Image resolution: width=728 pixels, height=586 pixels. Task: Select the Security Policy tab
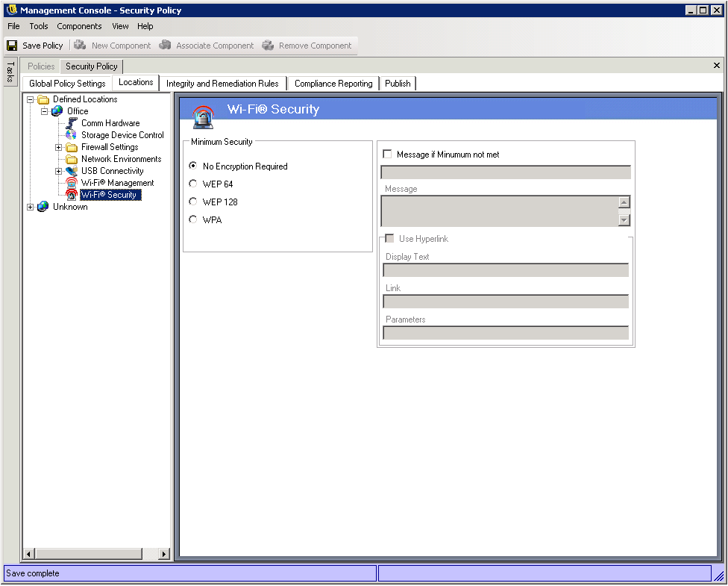click(92, 66)
